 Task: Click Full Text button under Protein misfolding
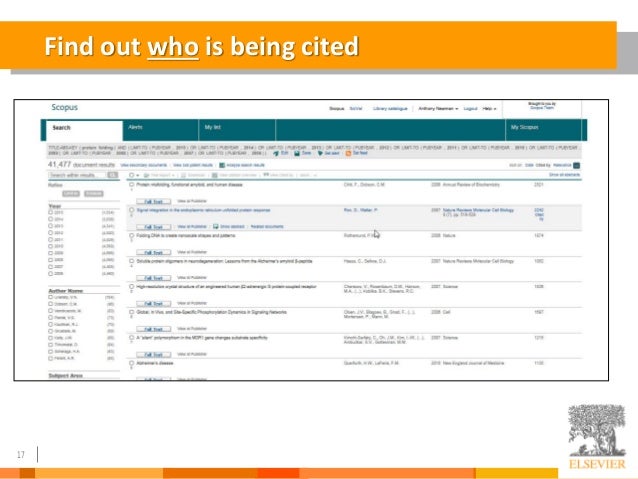[153, 201]
